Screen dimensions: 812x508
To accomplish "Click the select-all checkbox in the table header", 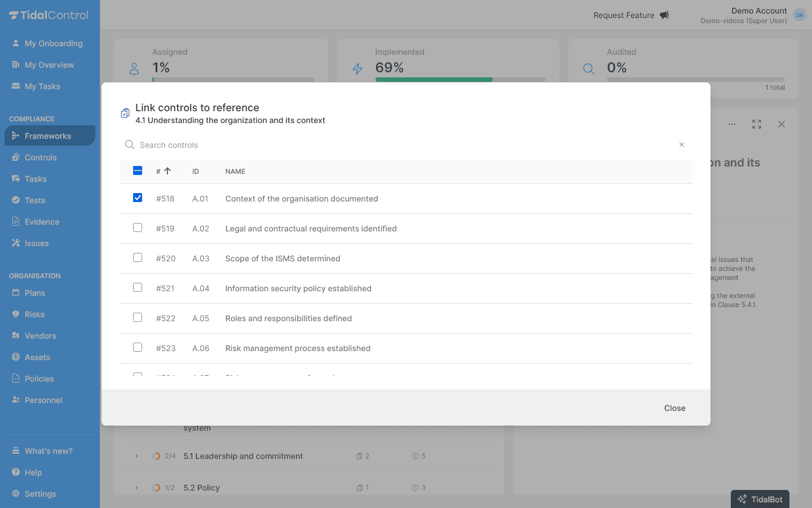I will (x=138, y=170).
